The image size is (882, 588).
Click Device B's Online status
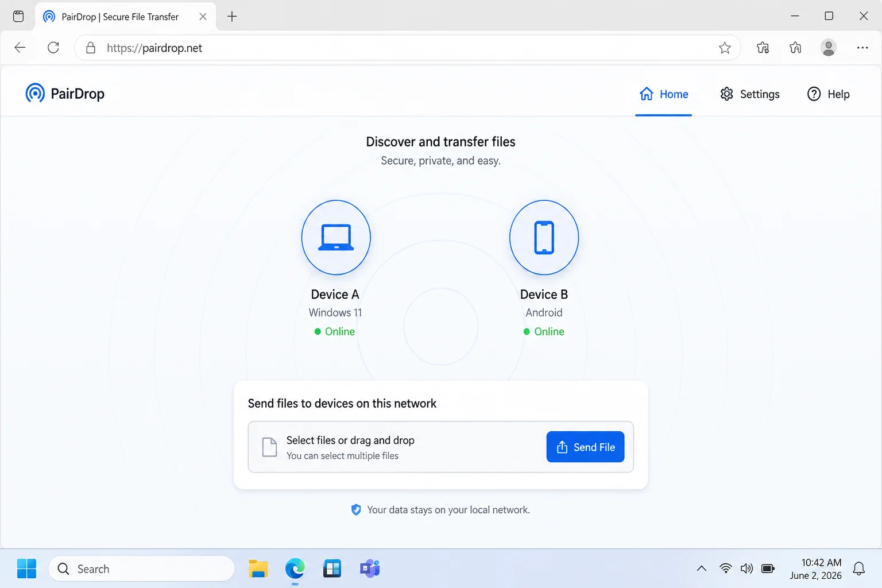click(x=544, y=331)
